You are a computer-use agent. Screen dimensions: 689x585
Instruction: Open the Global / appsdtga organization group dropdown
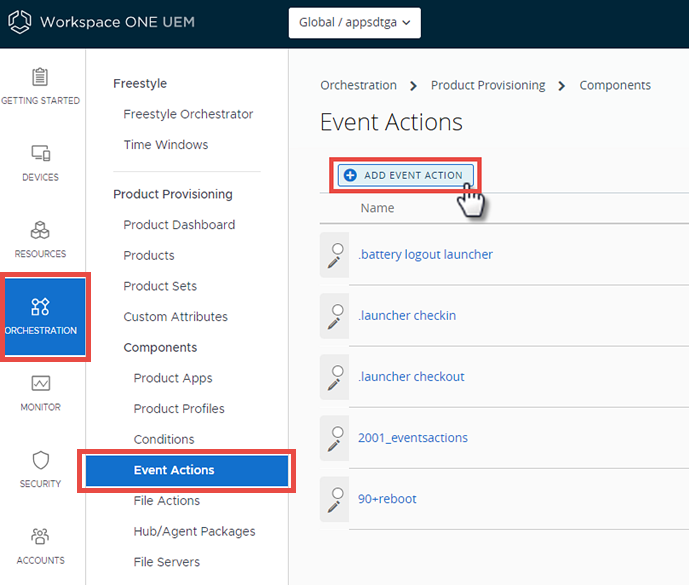click(355, 22)
